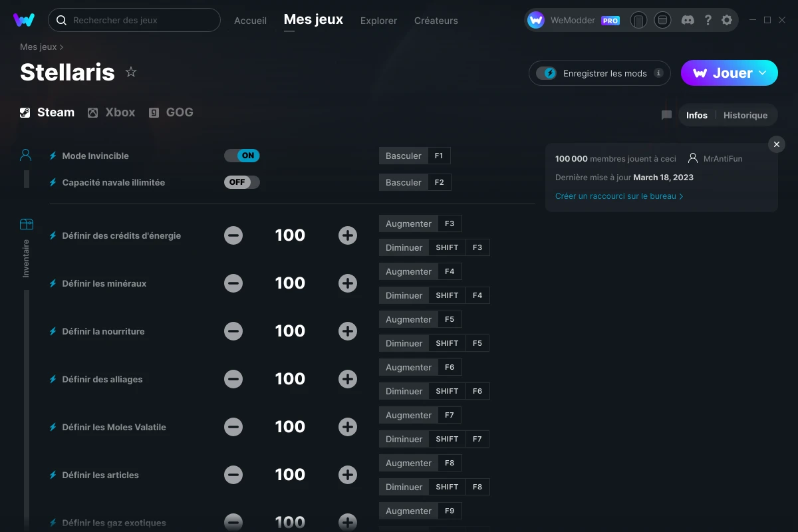
Task: Click the search magnifier icon
Action: pyautogui.click(x=61, y=20)
